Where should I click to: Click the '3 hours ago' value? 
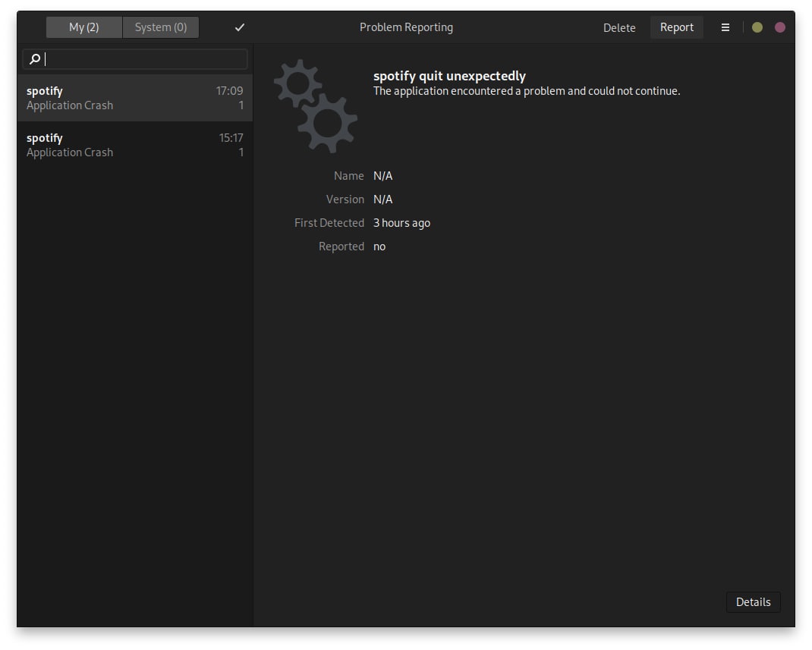(401, 223)
